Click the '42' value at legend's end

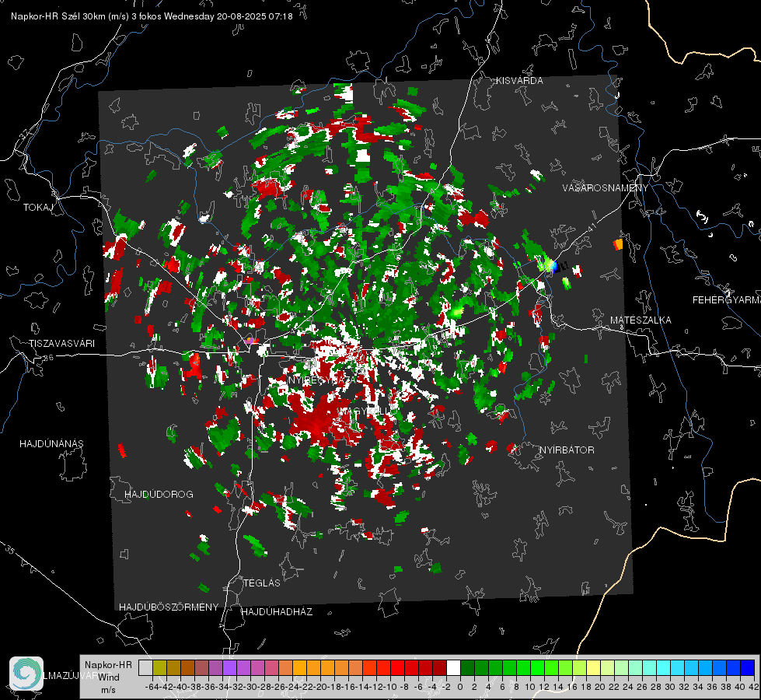[x=754, y=687]
